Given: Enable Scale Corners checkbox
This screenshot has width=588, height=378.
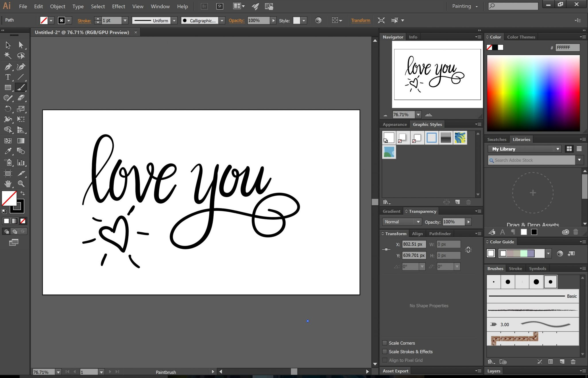Looking at the screenshot, I should pyautogui.click(x=385, y=343).
